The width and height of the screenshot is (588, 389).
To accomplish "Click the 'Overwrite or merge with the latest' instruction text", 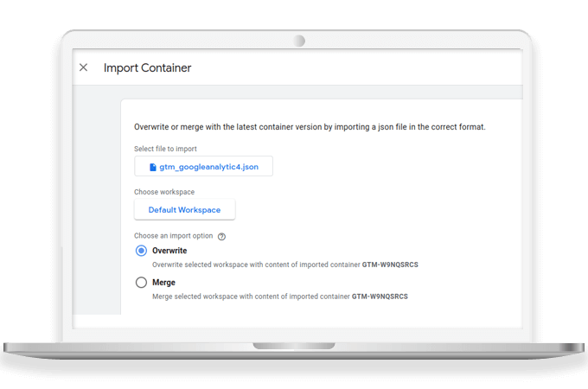I will pos(310,127).
